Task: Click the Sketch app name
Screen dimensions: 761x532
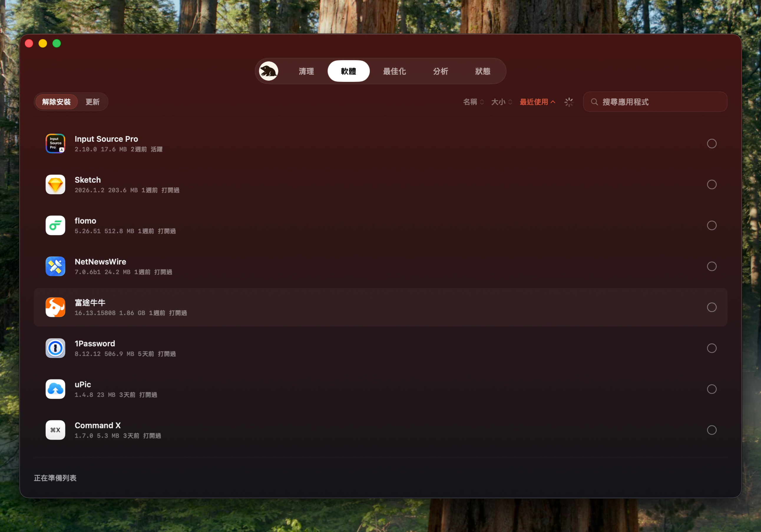Action: [87, 180]
